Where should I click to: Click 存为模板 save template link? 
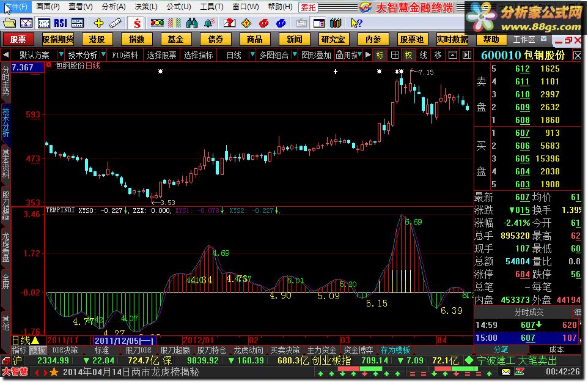(395, 350)
